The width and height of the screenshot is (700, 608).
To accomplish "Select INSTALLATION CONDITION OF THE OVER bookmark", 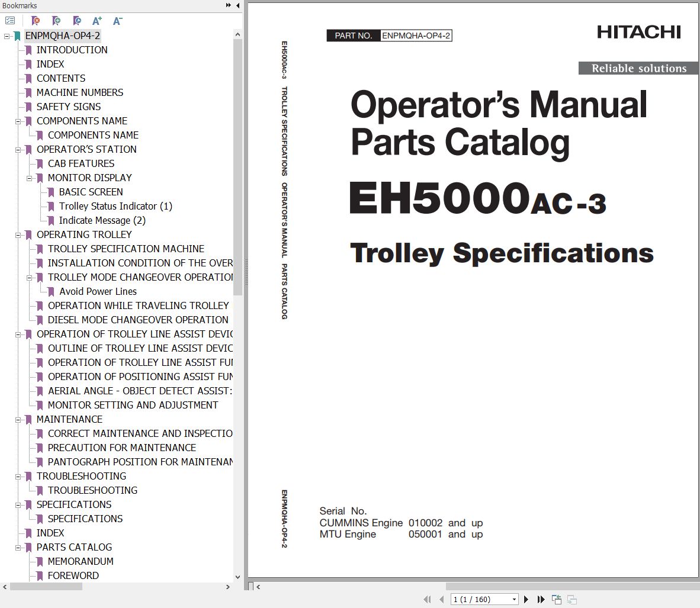I will [140, 263].
